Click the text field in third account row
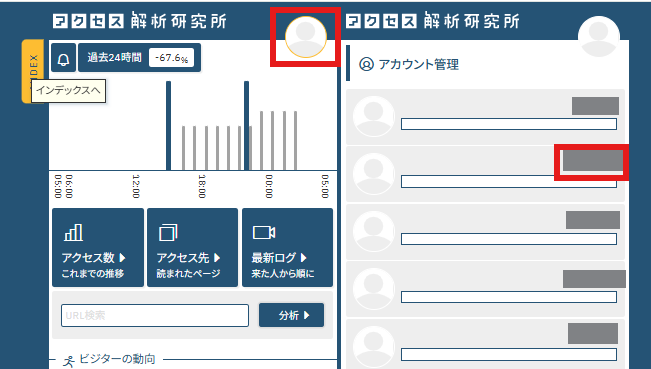 coord(509,239)
